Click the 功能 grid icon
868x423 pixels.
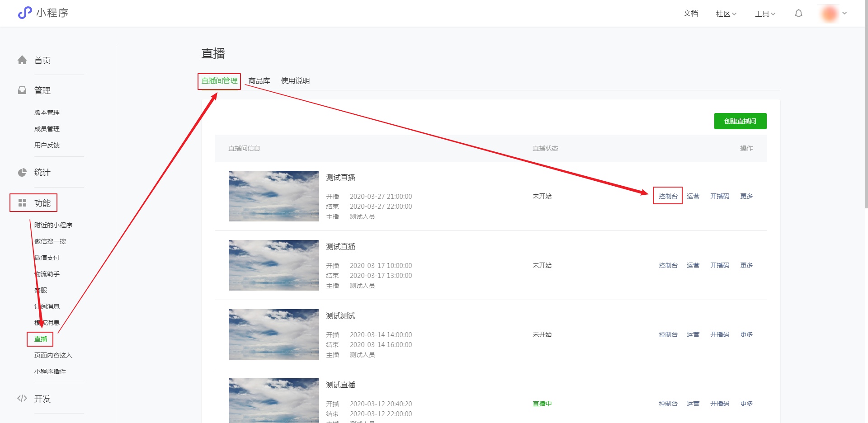point(22,203)
